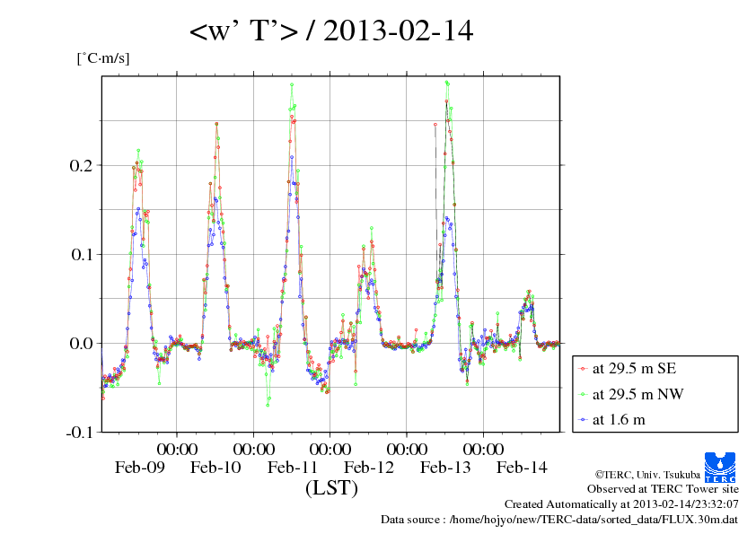The width and height of the screenshot is (756, 534).
Task: Click the Feb-13 date label
Action: tap(445, 468)
